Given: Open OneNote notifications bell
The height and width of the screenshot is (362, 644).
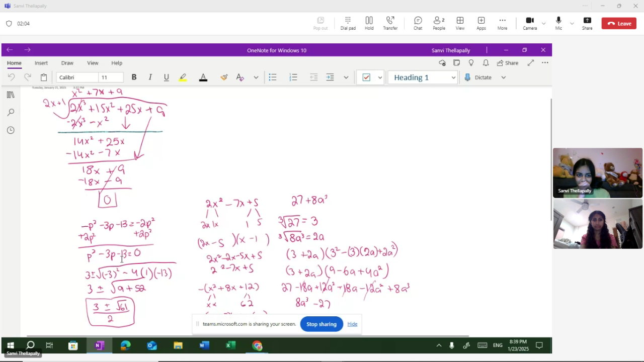Looking at the screenshot, I should point(486,63).
